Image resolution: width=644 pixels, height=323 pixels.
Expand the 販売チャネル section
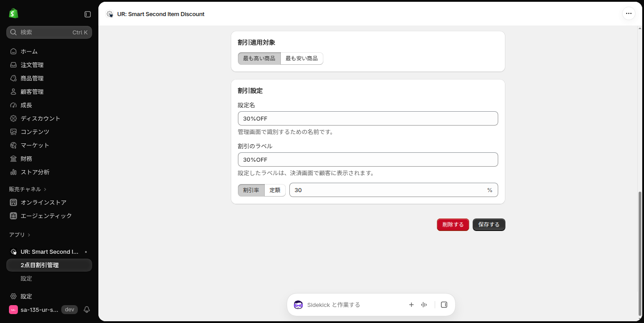coord(28,189)
